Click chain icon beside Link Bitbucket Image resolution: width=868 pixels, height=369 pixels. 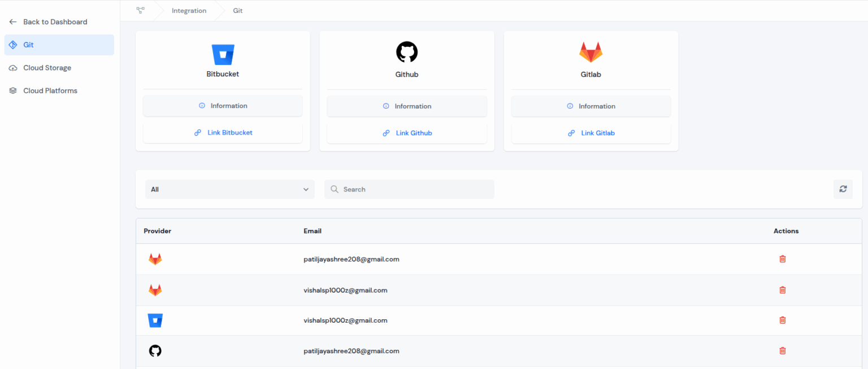pos(198,133)
